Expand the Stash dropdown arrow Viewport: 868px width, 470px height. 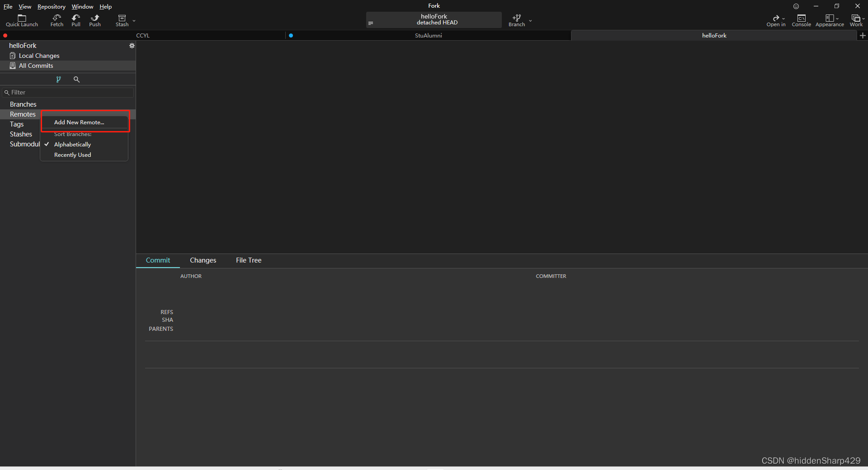(134, 21)
